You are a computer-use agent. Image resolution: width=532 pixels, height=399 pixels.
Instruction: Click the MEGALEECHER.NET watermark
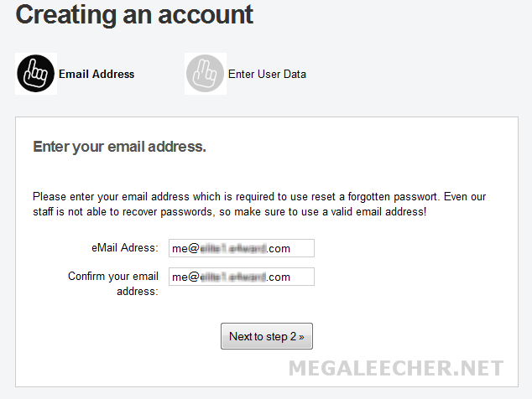(396, 368)
